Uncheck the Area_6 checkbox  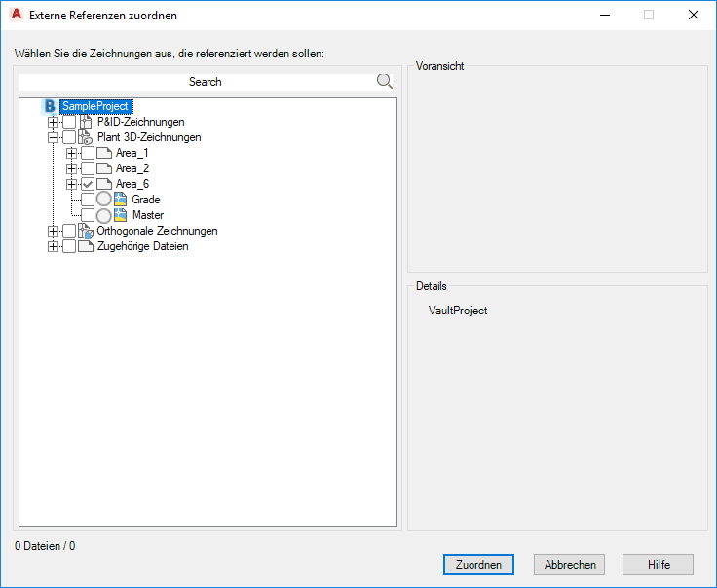pyautogui.click(x=88, y=184)
